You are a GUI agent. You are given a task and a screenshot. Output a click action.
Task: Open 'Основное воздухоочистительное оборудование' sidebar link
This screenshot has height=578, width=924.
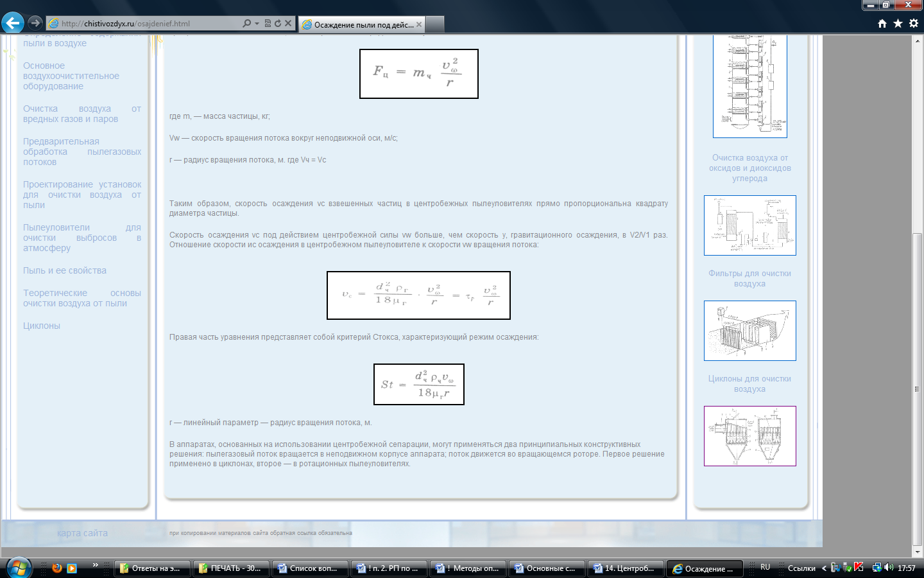point(71,76)
